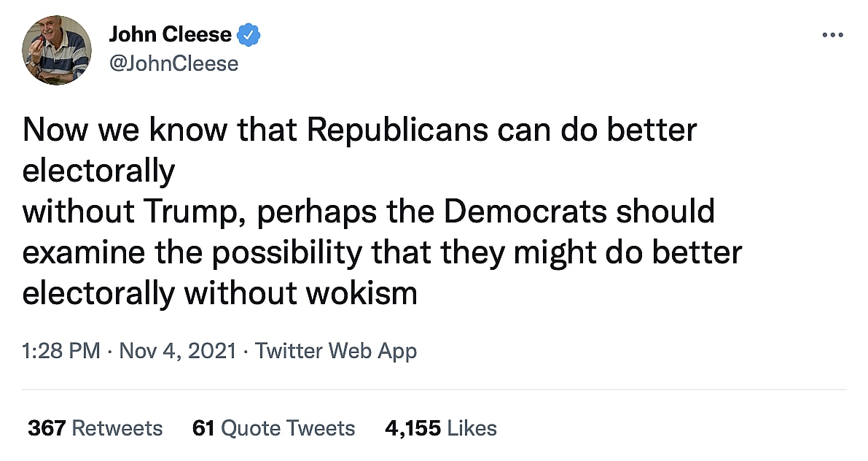Click the 1:28 PM timestamp
The width and height of the screenshot is (868, 461).
(61, 351)
